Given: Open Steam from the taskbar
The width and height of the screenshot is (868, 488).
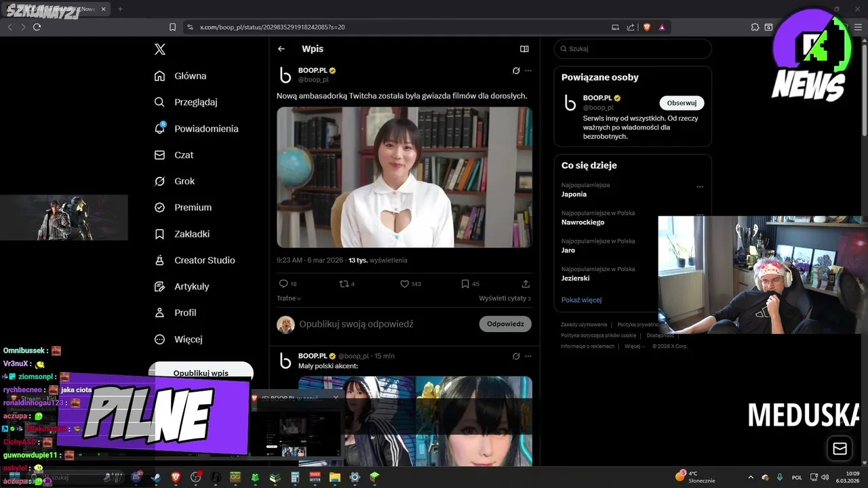Looking at the screenshot, I should click(x=156, y=477).
